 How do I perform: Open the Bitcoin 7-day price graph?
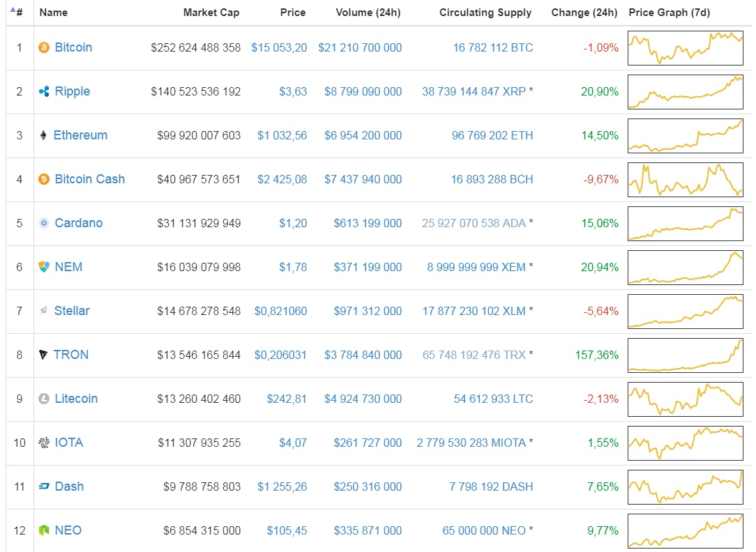tap(685, 48)
